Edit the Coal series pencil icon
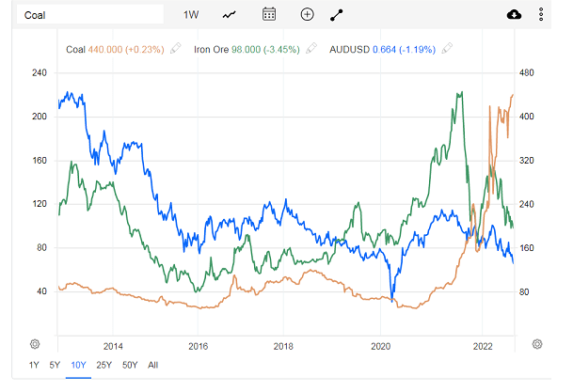The height and width of the screenshot is (392, 573). coord(175,47)
